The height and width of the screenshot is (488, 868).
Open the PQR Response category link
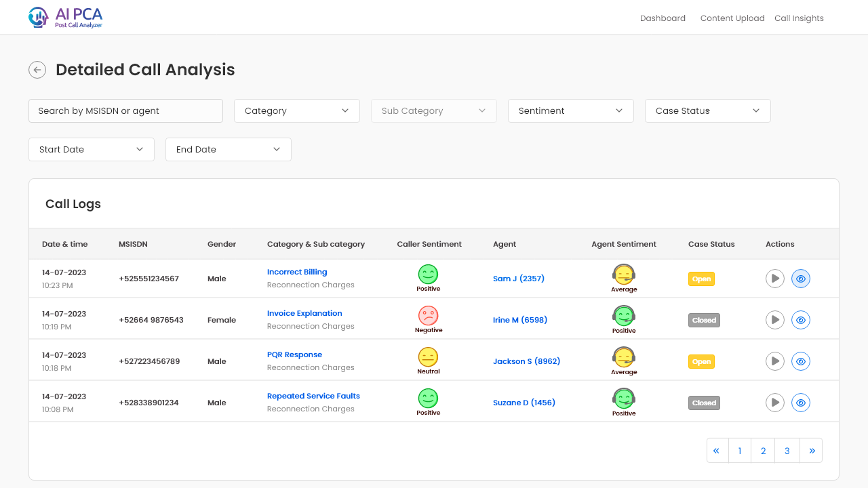click(x=294, y=354)
